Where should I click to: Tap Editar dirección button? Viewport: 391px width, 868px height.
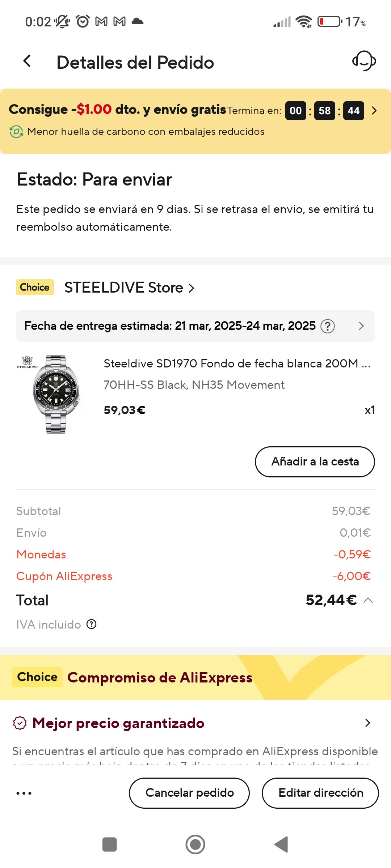point(320,793)
